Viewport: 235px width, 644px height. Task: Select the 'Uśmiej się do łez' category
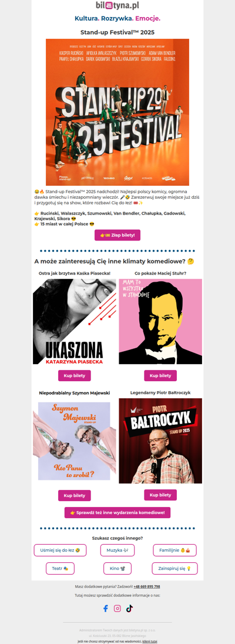[61, 550]
